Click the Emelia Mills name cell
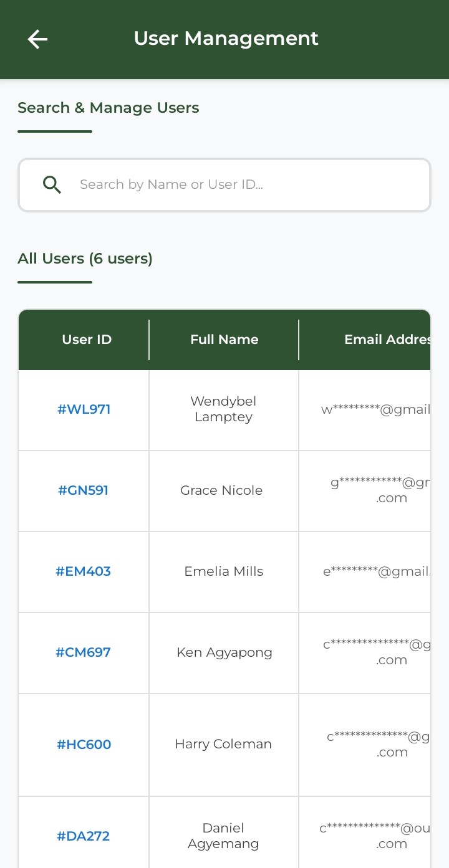This screenshot has width=449, height=868. pos(223,571)
